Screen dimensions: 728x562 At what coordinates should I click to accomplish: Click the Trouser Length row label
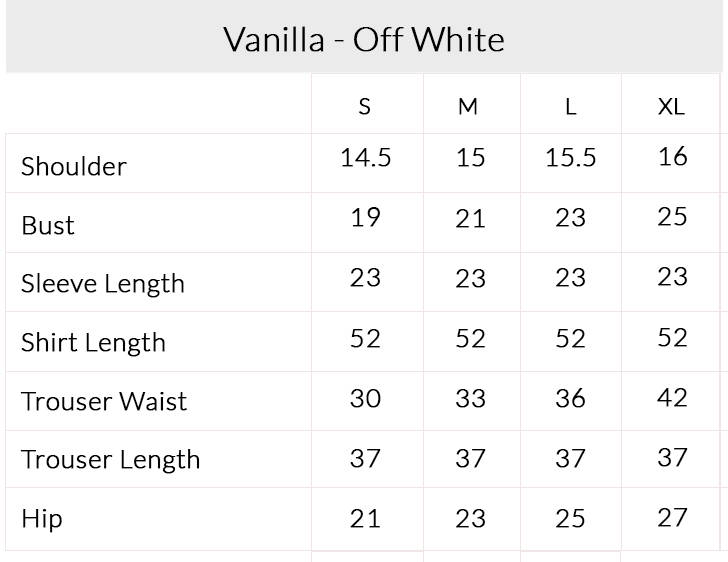coord(110,460)
